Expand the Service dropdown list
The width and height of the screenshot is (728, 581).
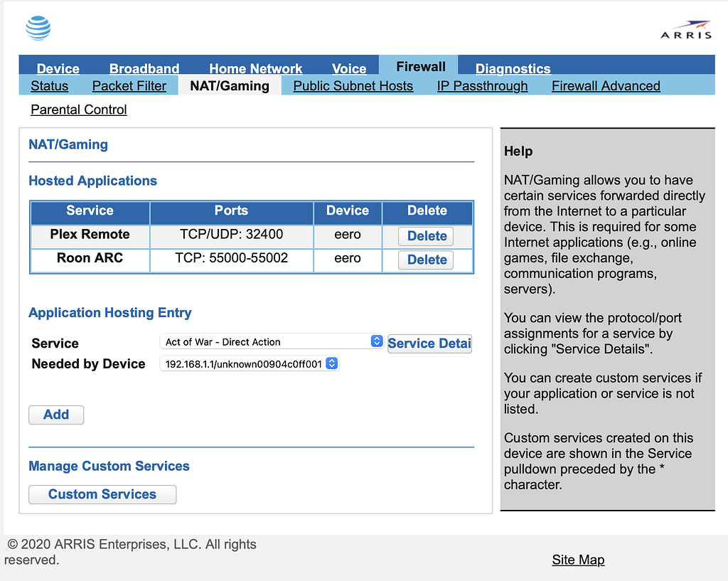271,342
